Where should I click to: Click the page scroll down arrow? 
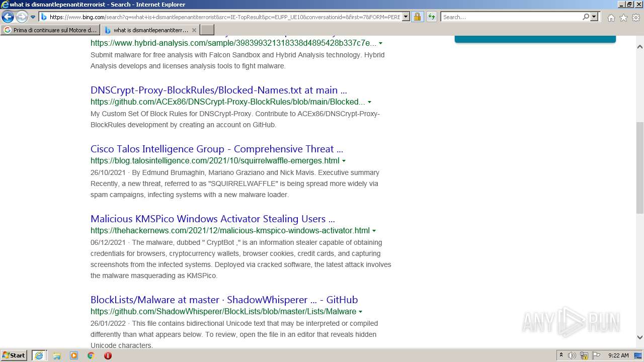click(x=639, y=338)
